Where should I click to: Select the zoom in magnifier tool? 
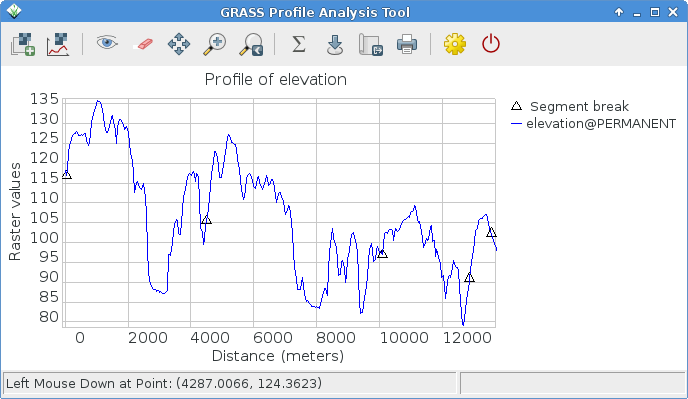[x=215, y=44]
